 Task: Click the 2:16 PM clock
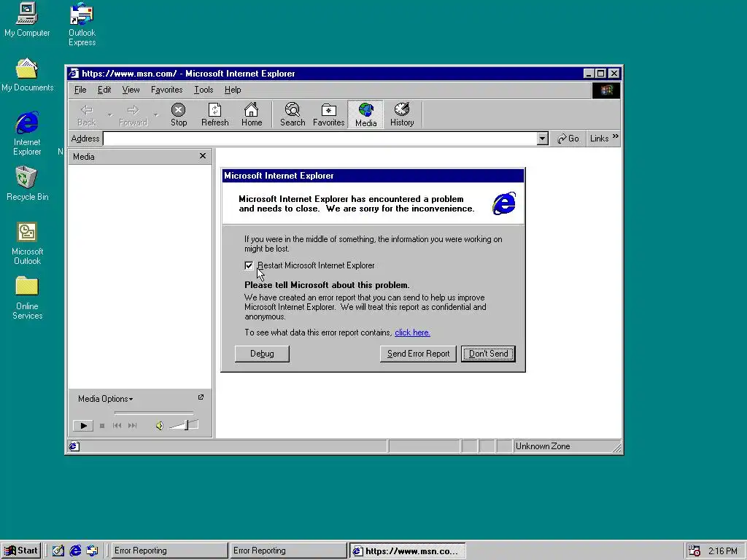[x=723, y=551]
